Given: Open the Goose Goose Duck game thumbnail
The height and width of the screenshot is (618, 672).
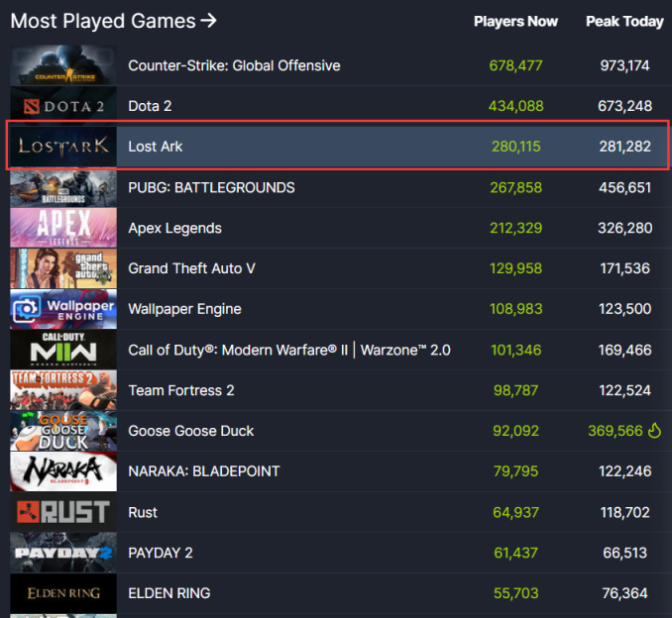Looking at the screenshot, I should point(63,431).
